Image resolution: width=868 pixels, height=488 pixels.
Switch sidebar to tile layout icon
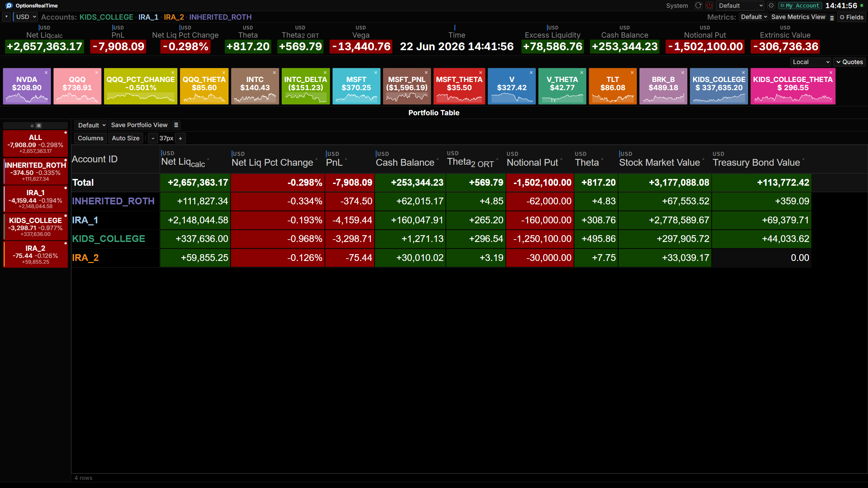39,125
